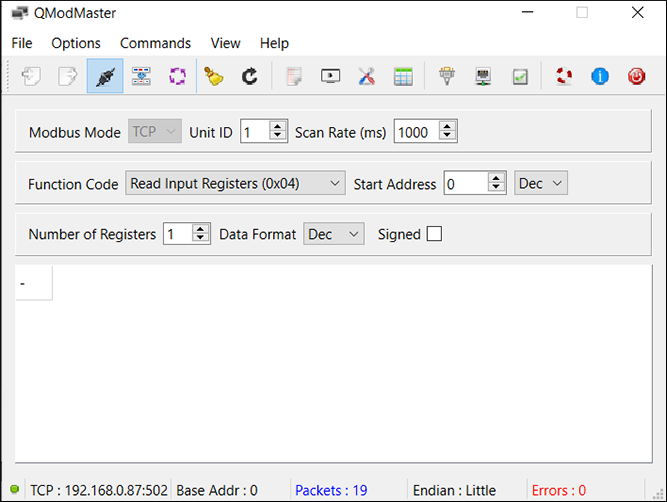Open the Data Format Dec dropdown
The height and width of the screenshot is (502, 667).
tap(334, 234)
